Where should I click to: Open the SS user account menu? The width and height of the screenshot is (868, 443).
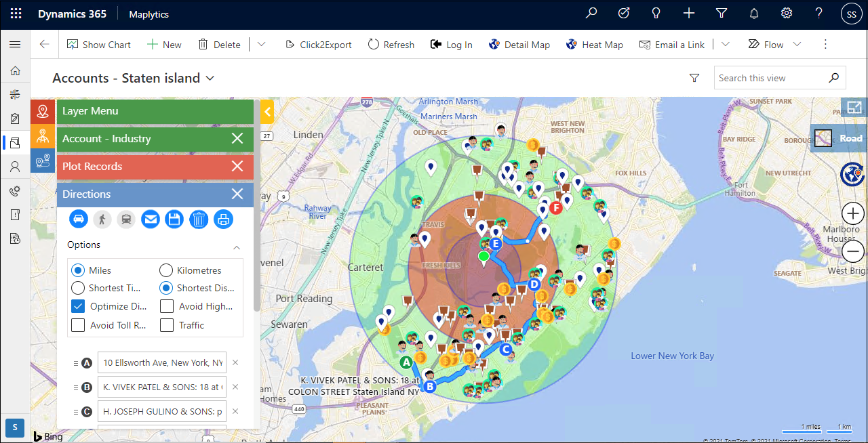tap(852, 14)
